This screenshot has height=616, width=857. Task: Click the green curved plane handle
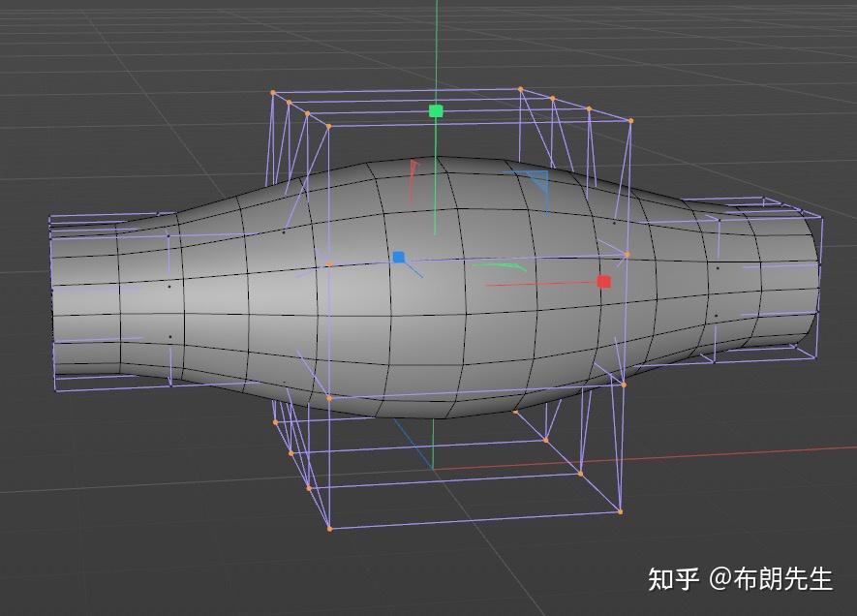tap(499, 266)
